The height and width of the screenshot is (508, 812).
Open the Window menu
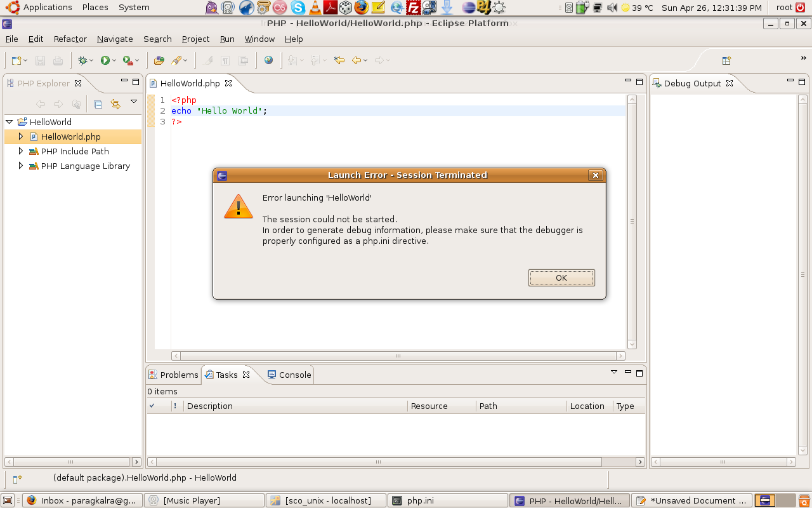point(259,39)
